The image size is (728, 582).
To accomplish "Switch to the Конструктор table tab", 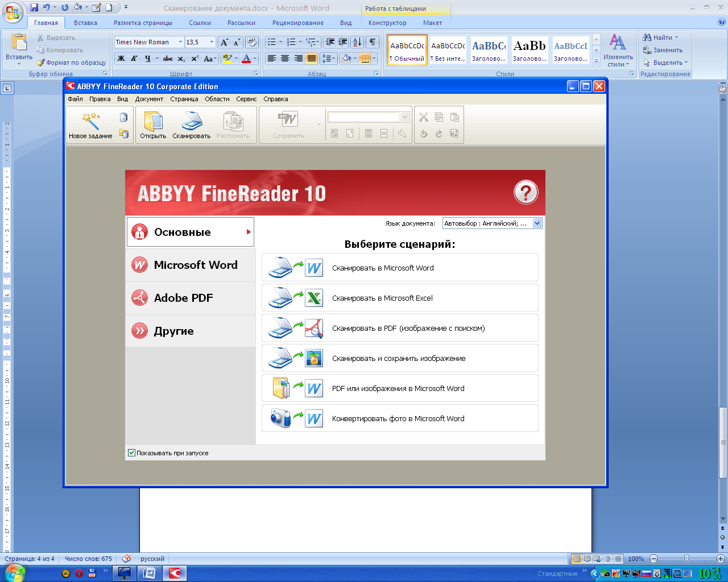I will 387,23.
